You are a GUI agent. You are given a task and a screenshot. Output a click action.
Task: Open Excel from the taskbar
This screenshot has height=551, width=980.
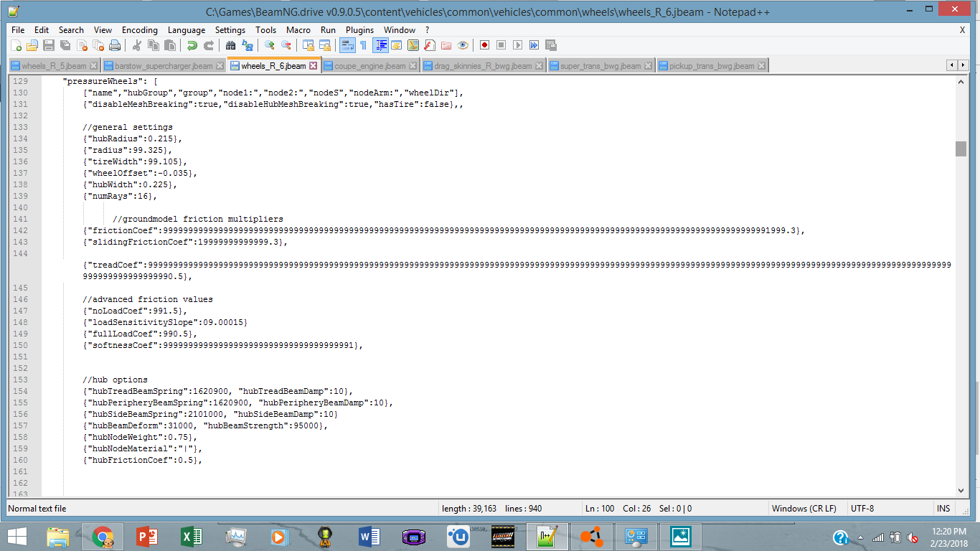(x=191, y=537)
